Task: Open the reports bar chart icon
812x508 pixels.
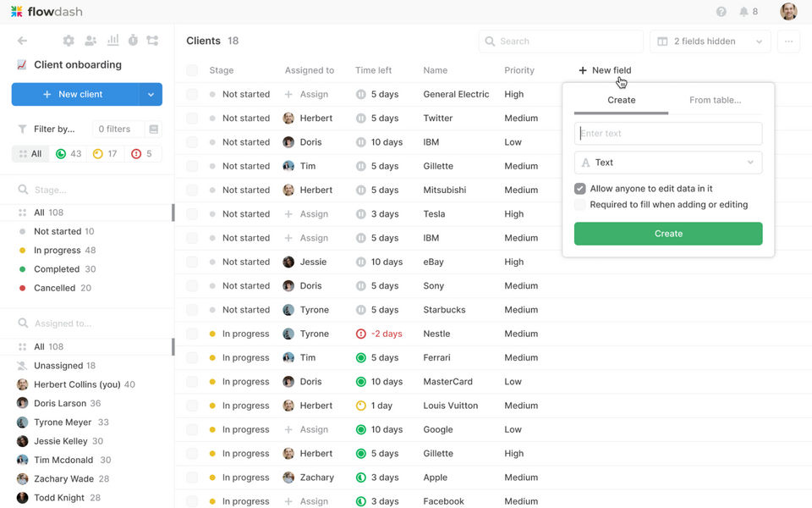Action: click(112, 40)
